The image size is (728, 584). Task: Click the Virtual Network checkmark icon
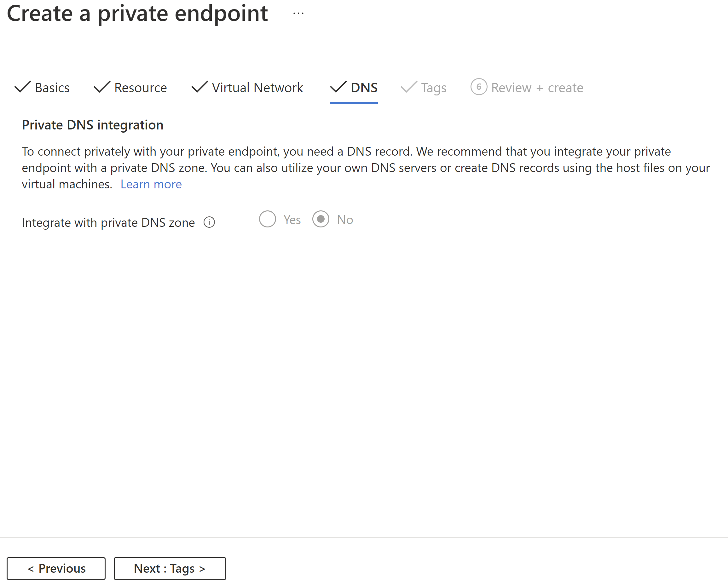tap(198, 87)
